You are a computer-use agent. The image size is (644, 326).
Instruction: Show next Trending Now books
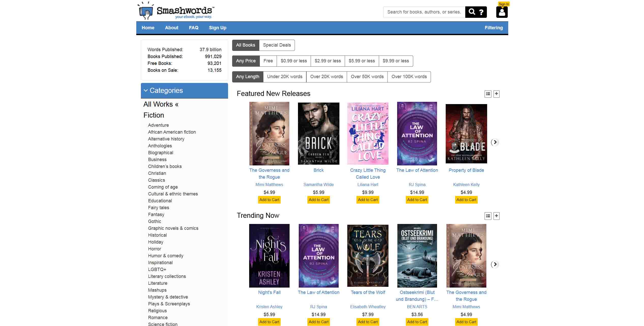point(495,264)
